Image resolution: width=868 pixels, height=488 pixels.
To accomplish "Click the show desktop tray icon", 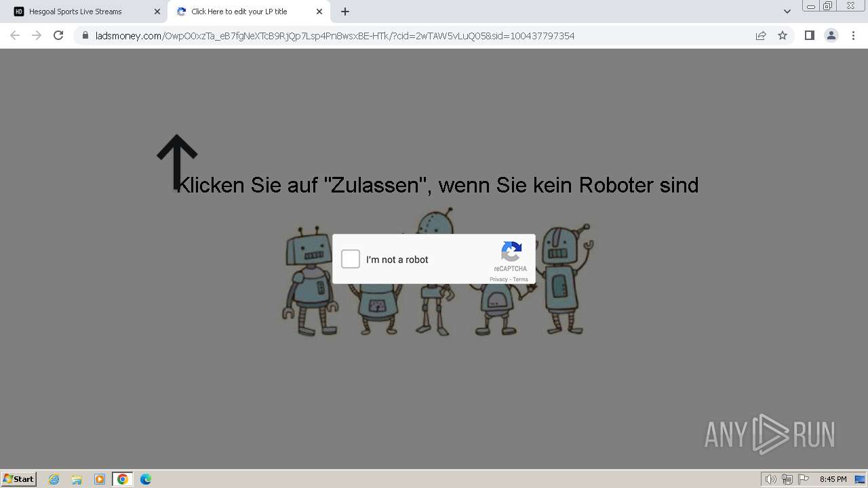I will tap(860, 479).
